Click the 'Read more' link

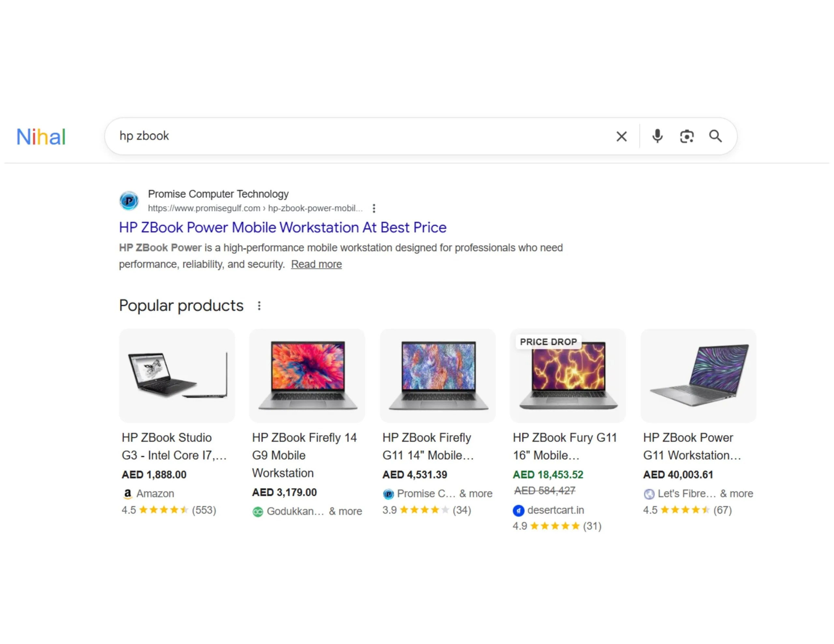(316, 264)
